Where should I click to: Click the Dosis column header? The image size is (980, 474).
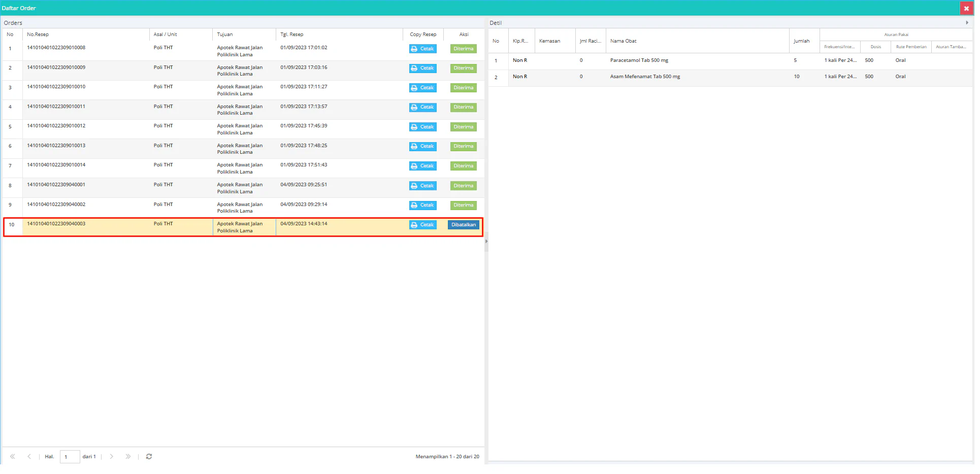(875, 47)
